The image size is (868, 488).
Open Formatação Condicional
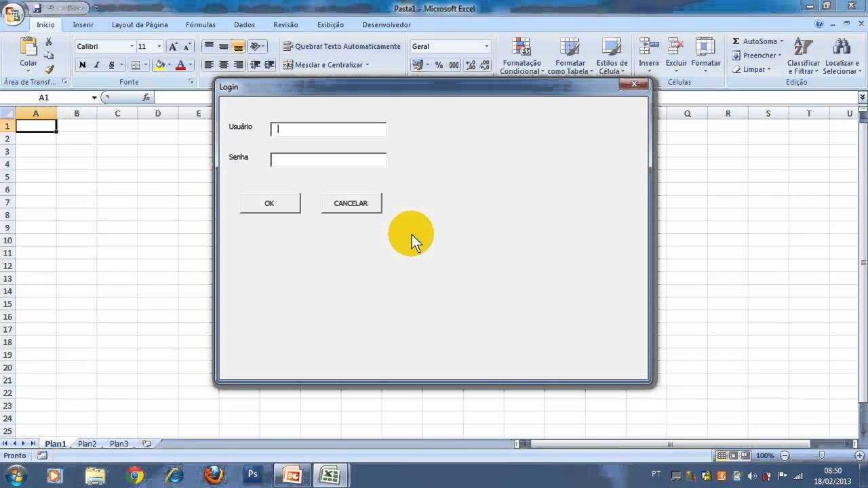522,56
